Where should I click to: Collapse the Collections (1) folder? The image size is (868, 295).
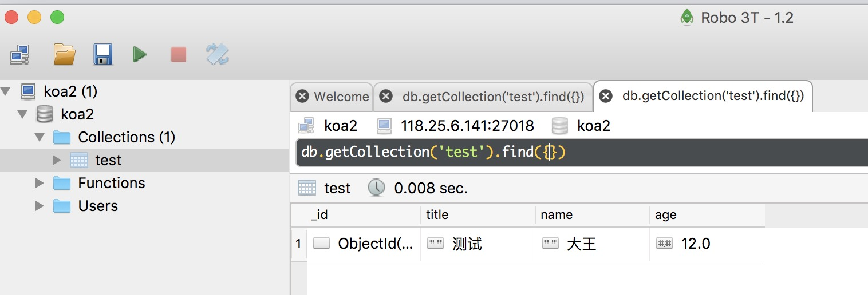40,137
